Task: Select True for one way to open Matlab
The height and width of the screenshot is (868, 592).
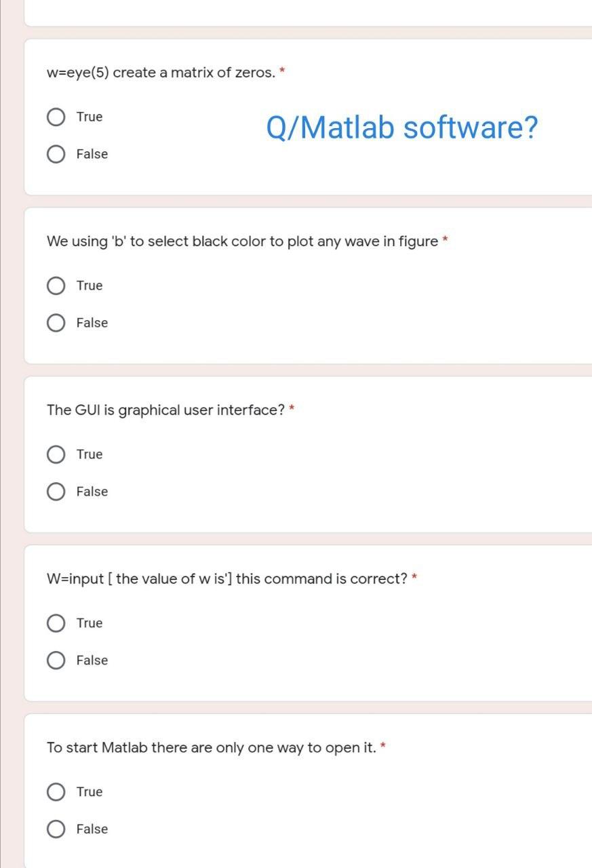Action: pyautogui.click(x=56, y=793)
